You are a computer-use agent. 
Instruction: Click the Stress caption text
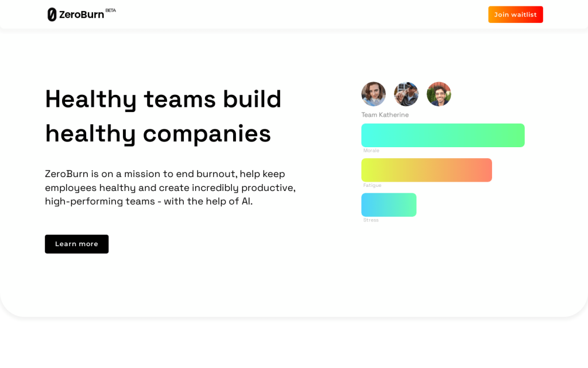click(x=371, y=220)
